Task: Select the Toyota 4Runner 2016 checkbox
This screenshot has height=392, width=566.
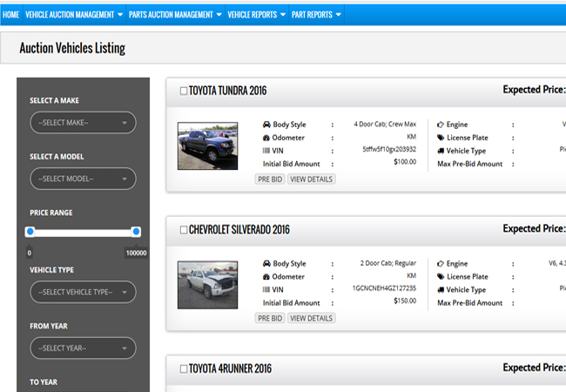Action: (x=183, y=369)
